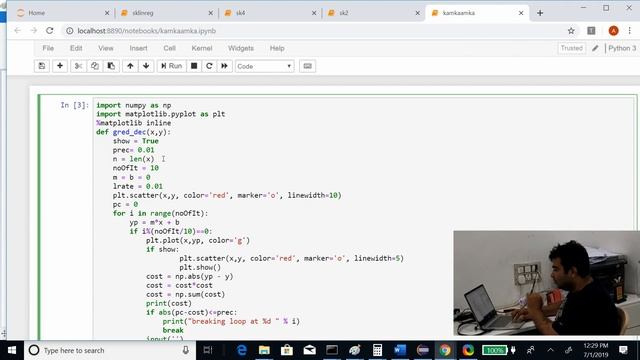Go forward in browser history
Image resolution: width=640 pixels, height=360 pixels.
(x=34, y=31)
